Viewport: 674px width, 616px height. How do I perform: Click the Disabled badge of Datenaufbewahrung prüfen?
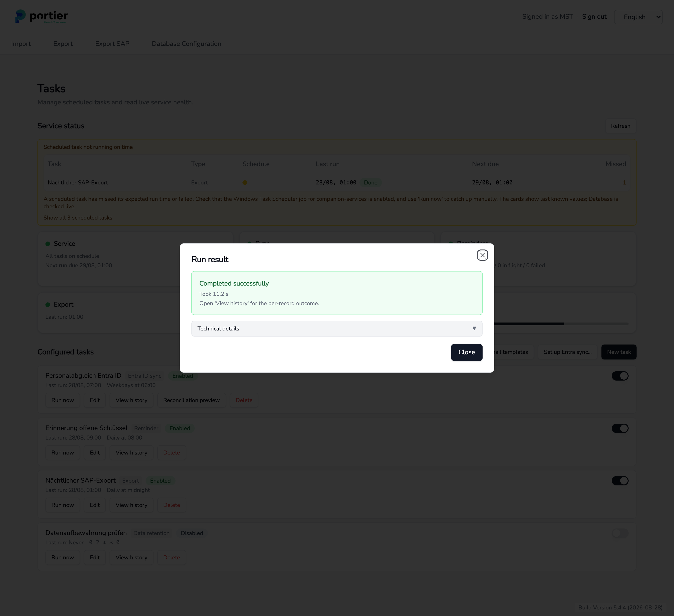[192, 533]
